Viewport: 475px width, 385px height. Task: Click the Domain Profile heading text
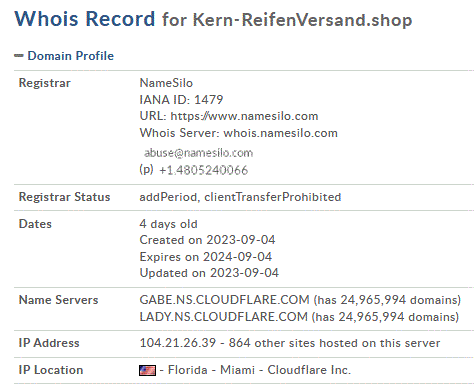[x=70, y=56]
